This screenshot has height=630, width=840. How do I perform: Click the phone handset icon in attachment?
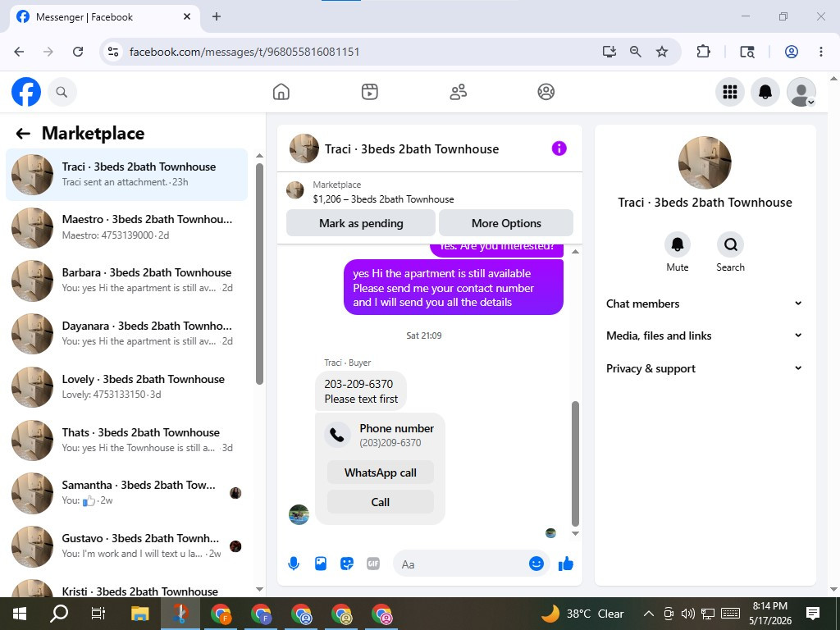pos(337,435)
